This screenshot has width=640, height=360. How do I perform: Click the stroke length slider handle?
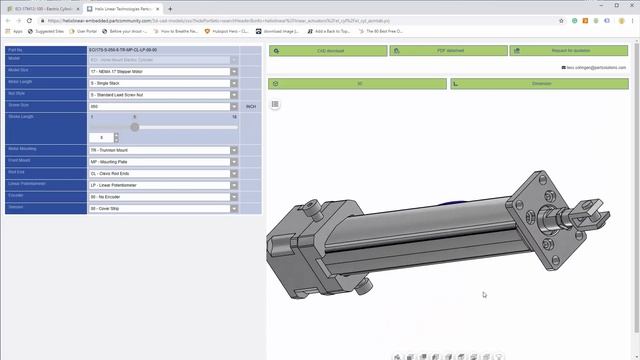point(135,127)
